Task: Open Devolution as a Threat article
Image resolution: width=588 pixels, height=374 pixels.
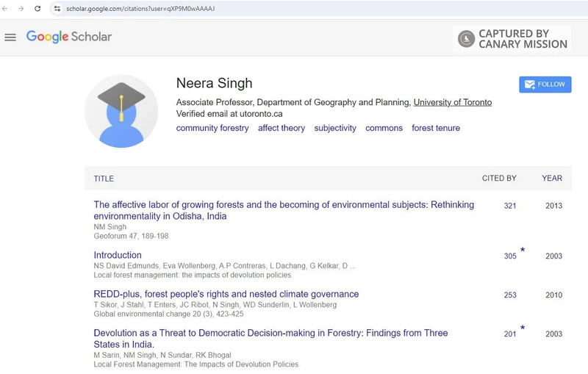Action: pos(270,339)
